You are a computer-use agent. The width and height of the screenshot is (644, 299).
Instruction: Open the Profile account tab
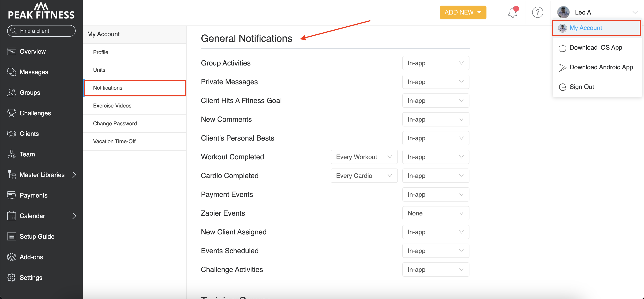click(134, 52)
